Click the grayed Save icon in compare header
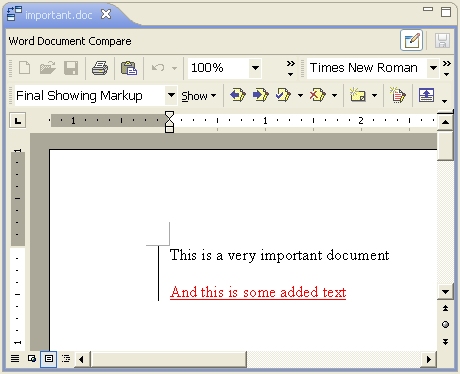 442,41
